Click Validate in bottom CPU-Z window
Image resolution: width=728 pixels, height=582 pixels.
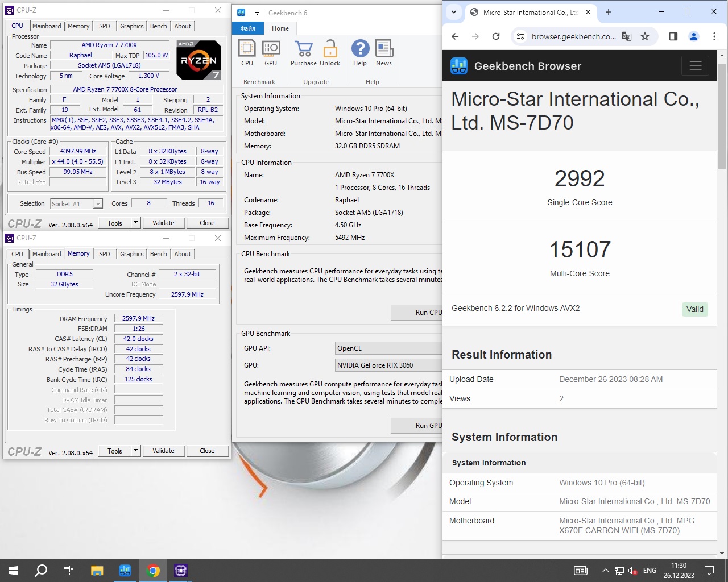163,451
